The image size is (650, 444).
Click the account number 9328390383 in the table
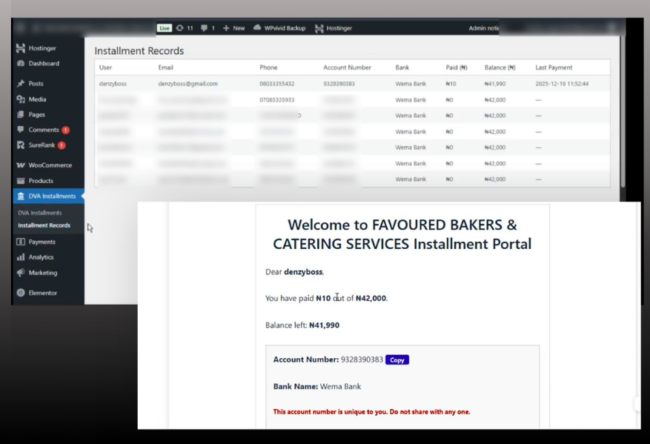pyautogui.click(x=339, y=84)
